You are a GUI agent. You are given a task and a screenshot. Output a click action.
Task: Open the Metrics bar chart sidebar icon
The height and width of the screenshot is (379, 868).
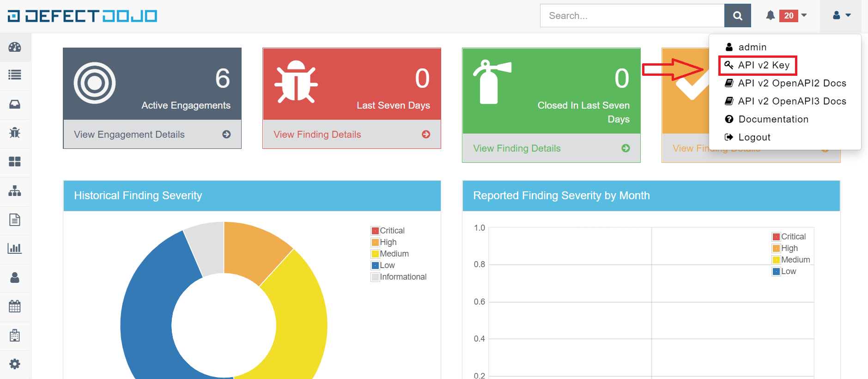(15, 248)
